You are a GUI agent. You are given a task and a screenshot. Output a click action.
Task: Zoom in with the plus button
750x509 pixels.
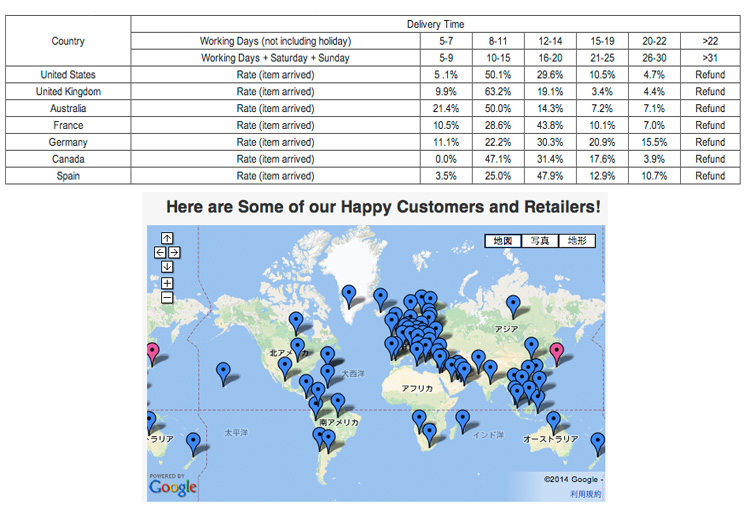(x=167, y=283)
